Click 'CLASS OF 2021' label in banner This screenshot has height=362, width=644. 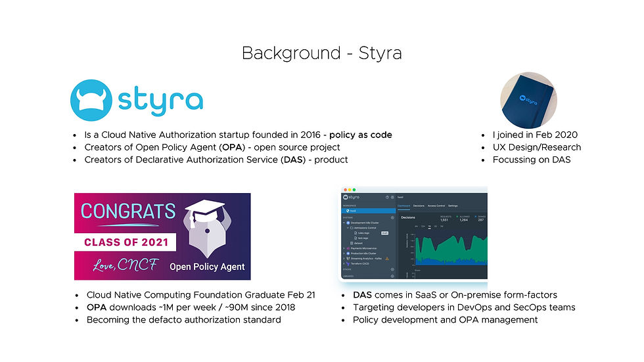126,242
